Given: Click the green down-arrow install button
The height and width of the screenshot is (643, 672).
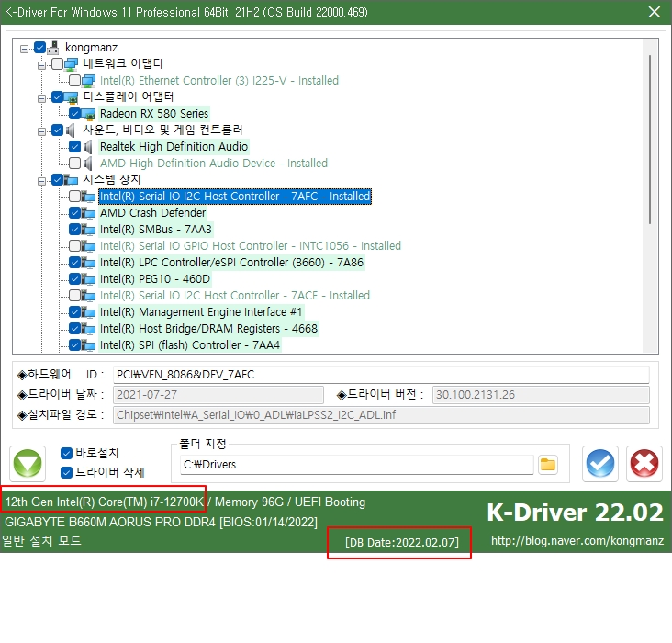Looking at the screenshot, I should click(x=28, y=464).
